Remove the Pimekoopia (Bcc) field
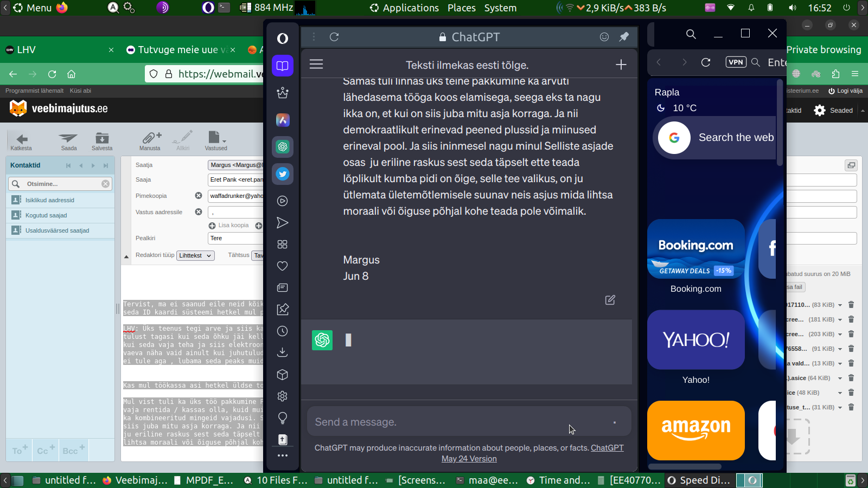The height and width of the screenshot is (488, 868). [x=199, y=196]
